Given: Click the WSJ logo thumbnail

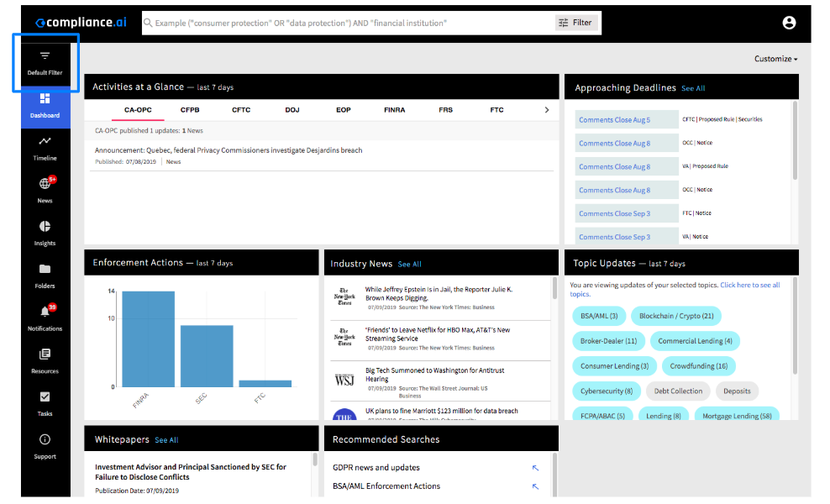Looking at the screenshot, I should click(x=344, y=381).
